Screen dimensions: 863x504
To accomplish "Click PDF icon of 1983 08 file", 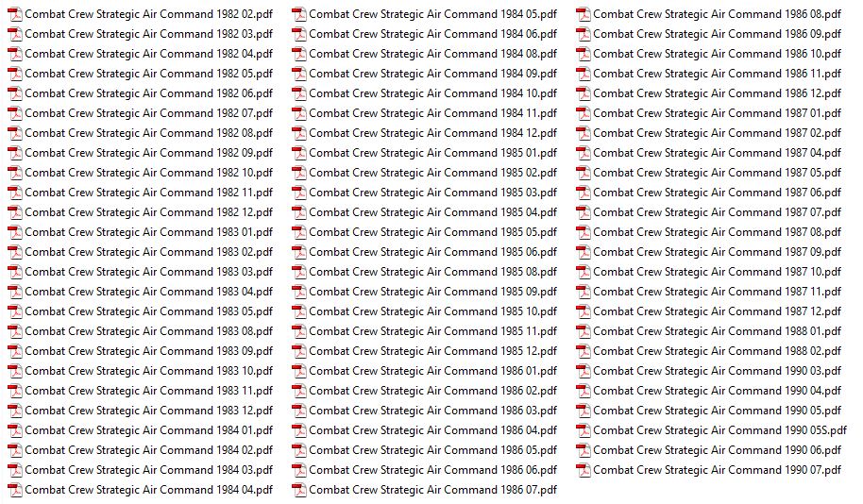I will (x=15, y=331).
